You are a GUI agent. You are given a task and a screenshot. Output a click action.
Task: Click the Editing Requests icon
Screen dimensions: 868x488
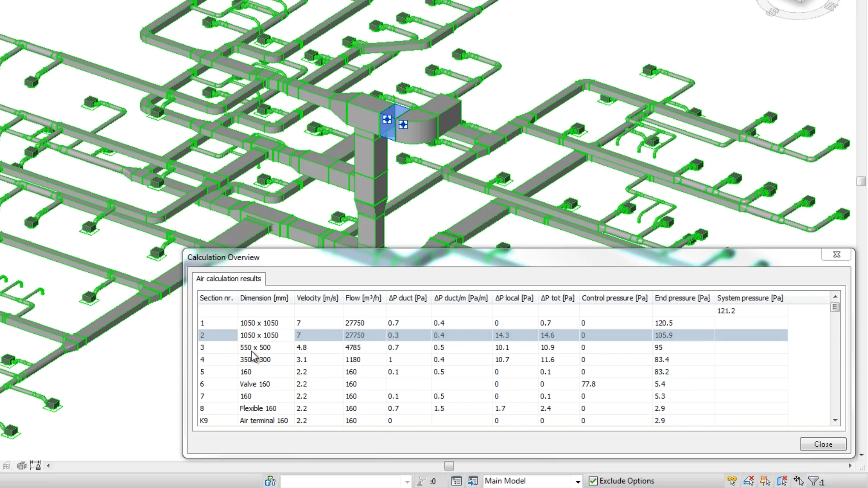tap(422, 481)
